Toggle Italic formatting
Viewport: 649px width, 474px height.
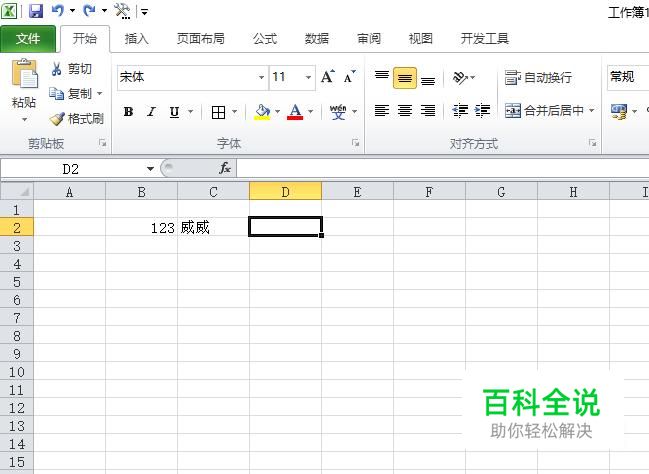pos(151,112)
